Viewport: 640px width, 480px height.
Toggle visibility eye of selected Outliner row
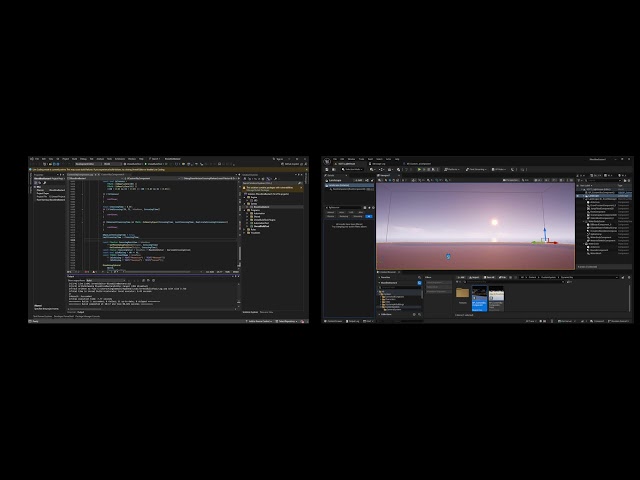[x=578, y=196]
